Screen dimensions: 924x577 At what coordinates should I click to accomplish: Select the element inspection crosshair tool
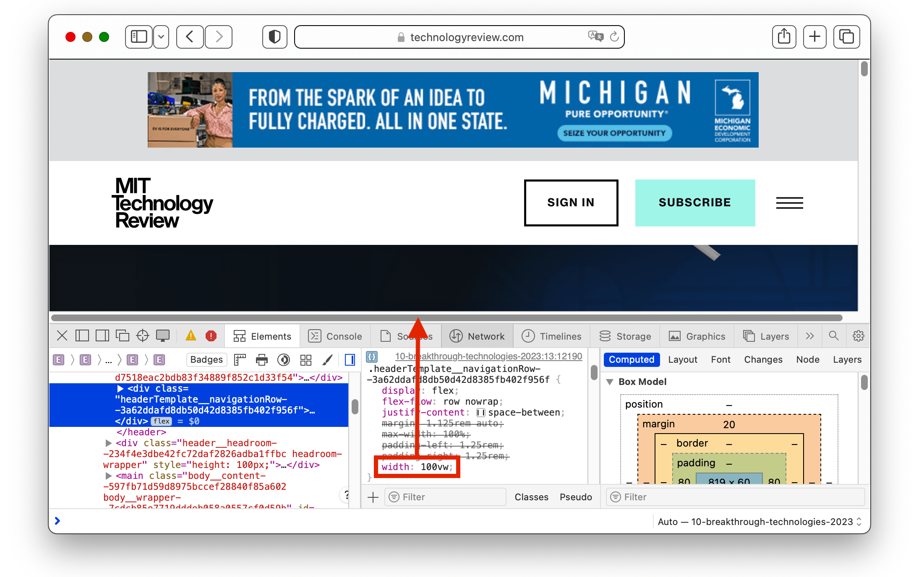click(142, 335)
